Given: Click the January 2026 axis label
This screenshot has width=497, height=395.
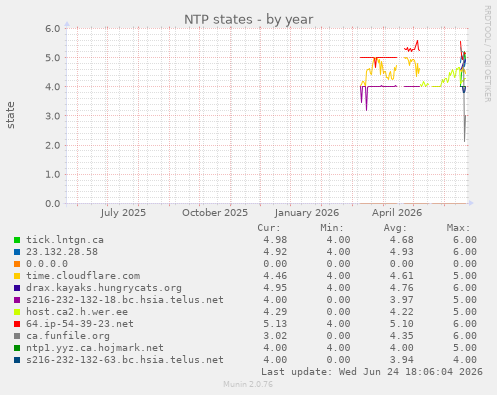Looking at the screenshot, I should coord(307,213).
